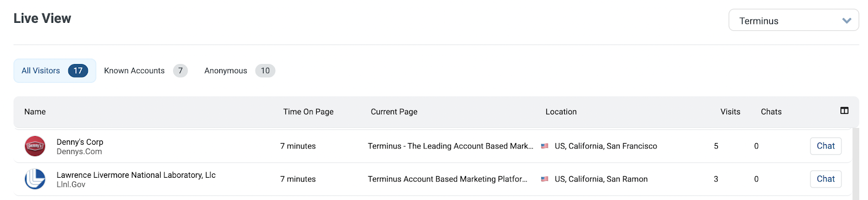Click the All Visitors count badge 17
The width and height of the screenshot is (868, 200).
78,71
